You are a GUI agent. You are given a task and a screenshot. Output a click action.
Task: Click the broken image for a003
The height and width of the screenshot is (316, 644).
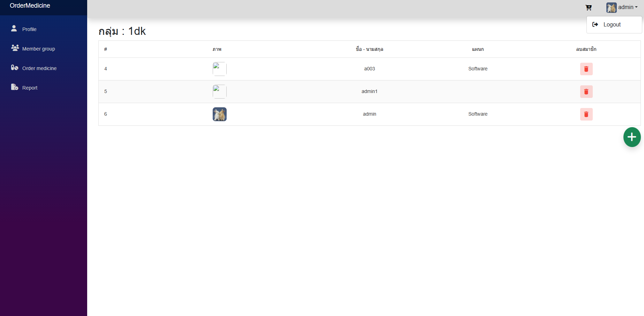pyautogui.click(x=220, y=69)
